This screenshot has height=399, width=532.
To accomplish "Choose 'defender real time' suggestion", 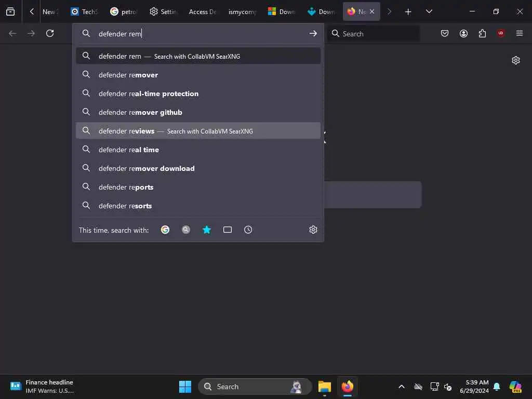I will (198, 149).
